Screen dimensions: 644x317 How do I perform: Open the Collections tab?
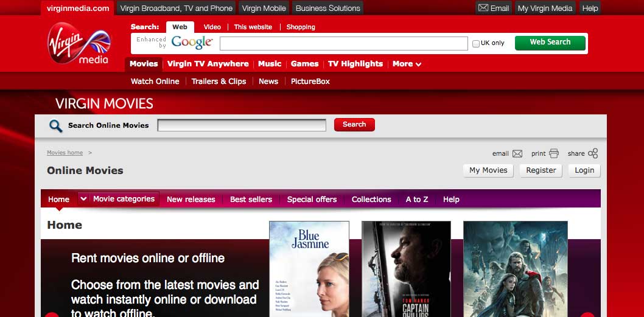371,199
